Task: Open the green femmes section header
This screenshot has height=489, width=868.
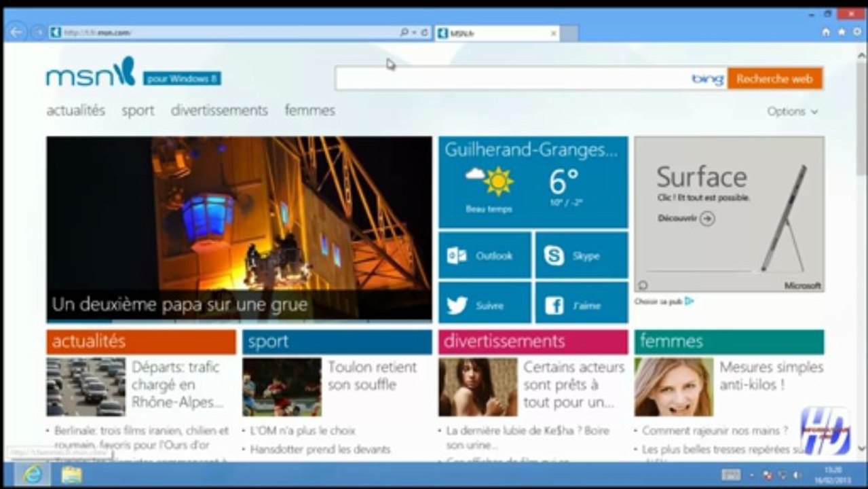Action: (x=729, y=342)
